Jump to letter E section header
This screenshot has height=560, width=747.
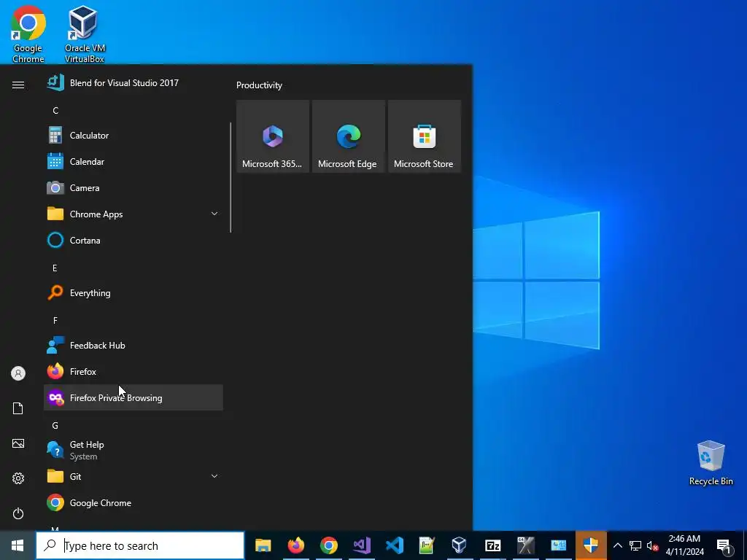click(x=55, y=268)
